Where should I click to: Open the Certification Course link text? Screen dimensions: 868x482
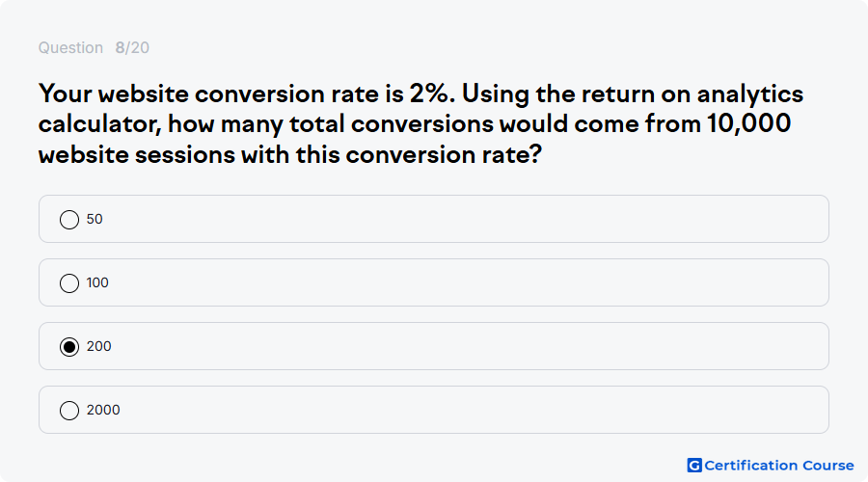point(779,466)
